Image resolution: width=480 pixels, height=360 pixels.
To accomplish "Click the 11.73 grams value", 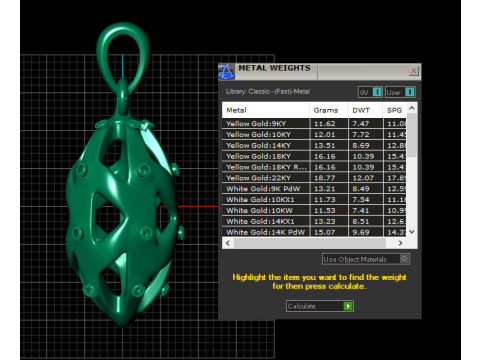I will (325, 200).
